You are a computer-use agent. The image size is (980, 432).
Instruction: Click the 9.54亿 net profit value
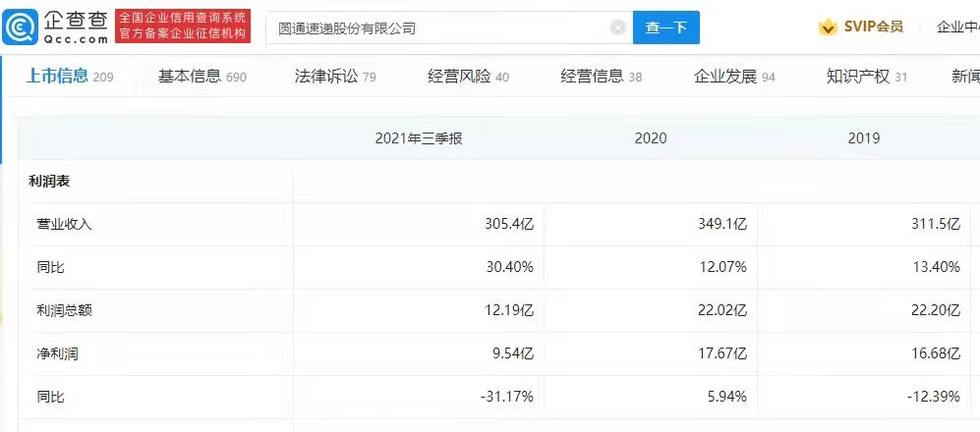513,354
